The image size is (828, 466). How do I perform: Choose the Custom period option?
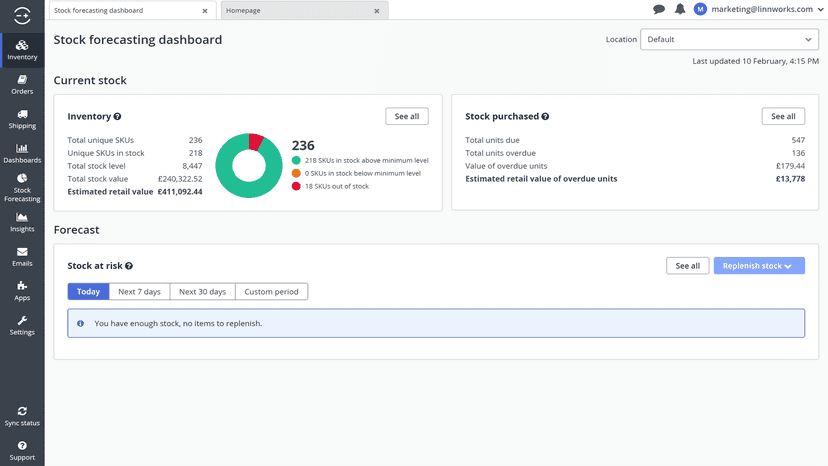(x=271, y=292)
